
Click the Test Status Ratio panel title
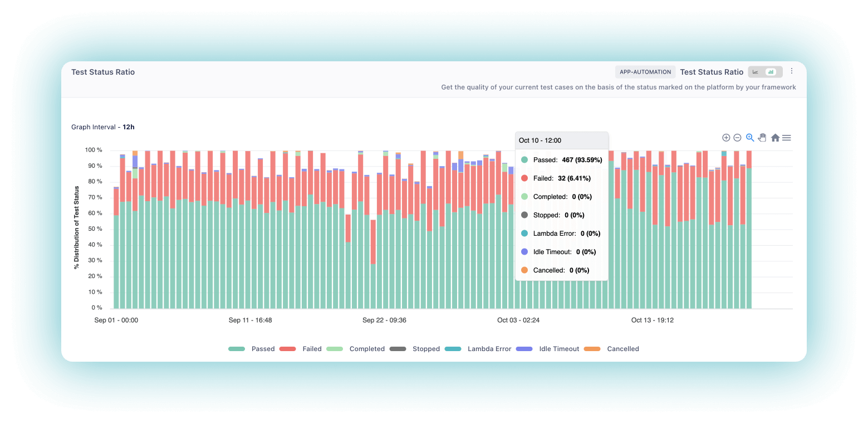[x=103, y=72]
